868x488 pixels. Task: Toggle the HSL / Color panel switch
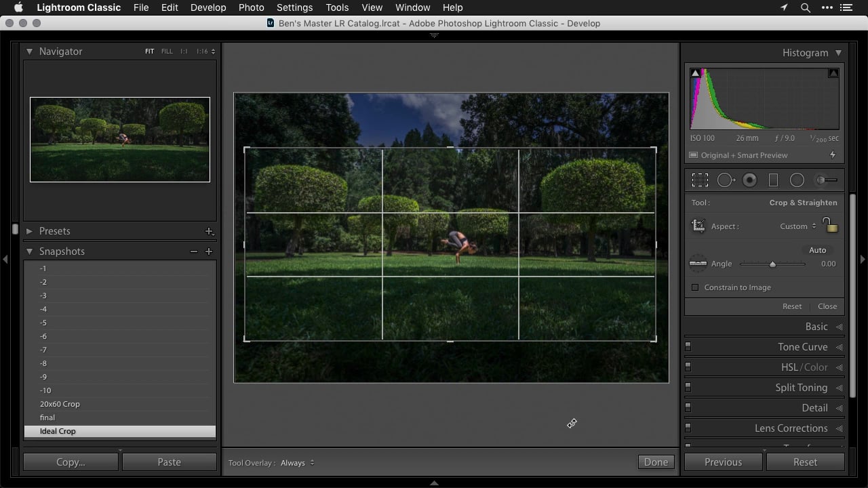point(688,367)
